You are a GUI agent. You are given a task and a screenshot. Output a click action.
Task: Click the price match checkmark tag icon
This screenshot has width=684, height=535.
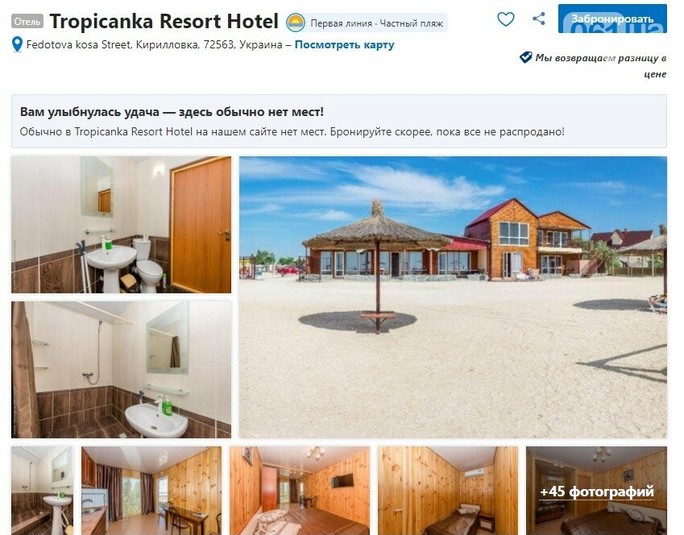[x=526, y=57]
